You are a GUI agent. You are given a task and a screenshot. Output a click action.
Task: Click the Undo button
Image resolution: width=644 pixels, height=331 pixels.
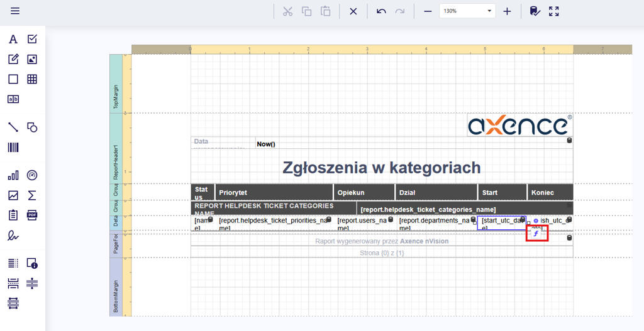tap(381, 11)
